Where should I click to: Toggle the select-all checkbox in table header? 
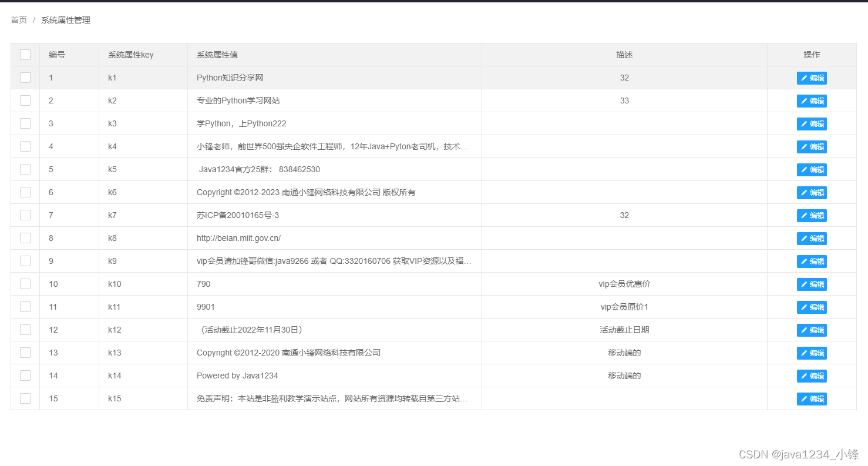25,55
